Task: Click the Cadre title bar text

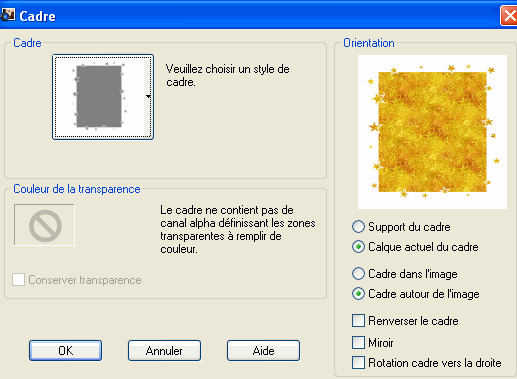Action: pos(37,16)
